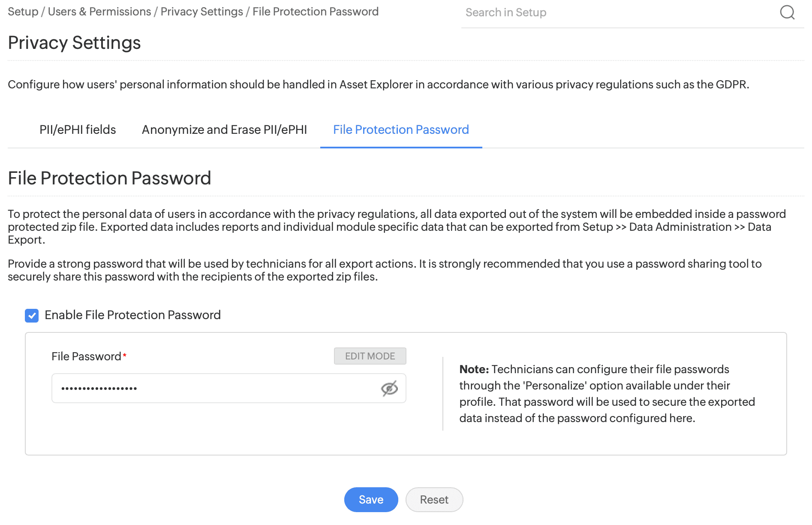Click the EDIT MODE badge button

tap(370, 356)
